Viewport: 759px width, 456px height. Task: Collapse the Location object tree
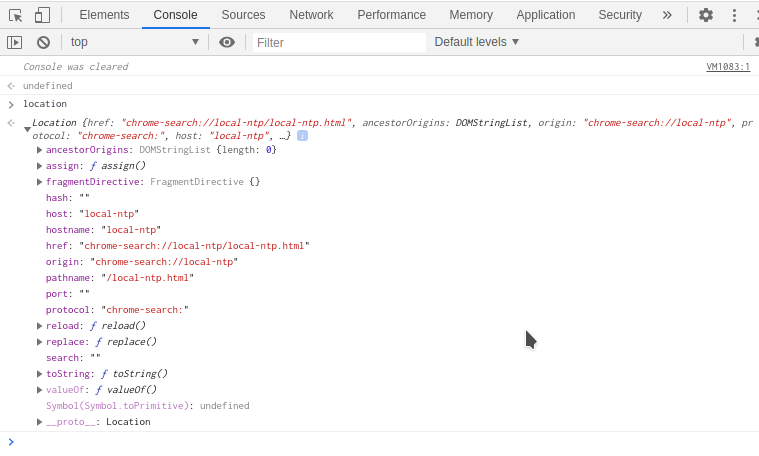click(27, 128)
